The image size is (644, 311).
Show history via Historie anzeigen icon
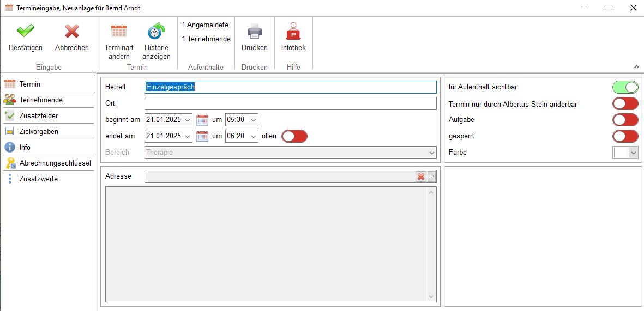pos(157,32)
